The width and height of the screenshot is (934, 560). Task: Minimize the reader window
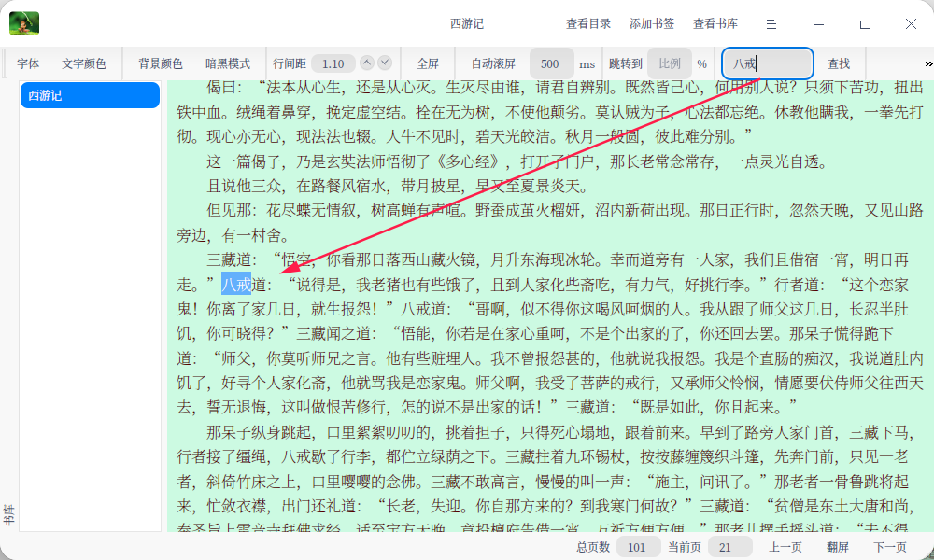coord(818,24)
